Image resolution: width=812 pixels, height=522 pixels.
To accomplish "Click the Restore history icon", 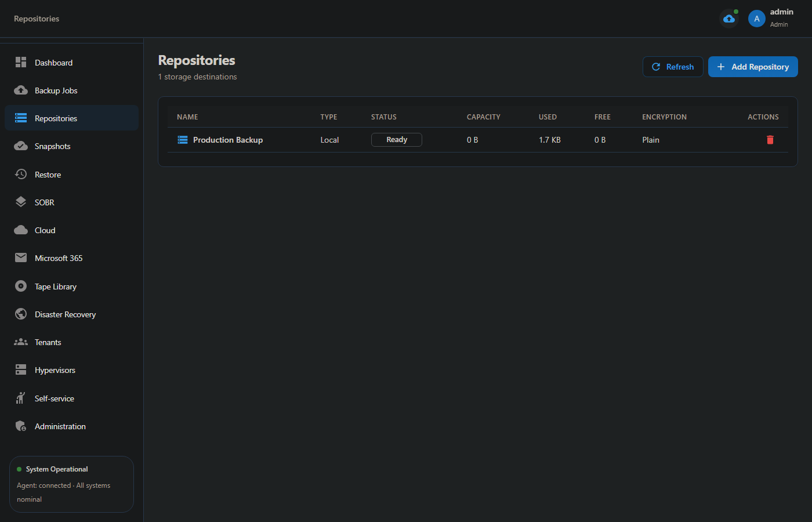I will point(21,174).
